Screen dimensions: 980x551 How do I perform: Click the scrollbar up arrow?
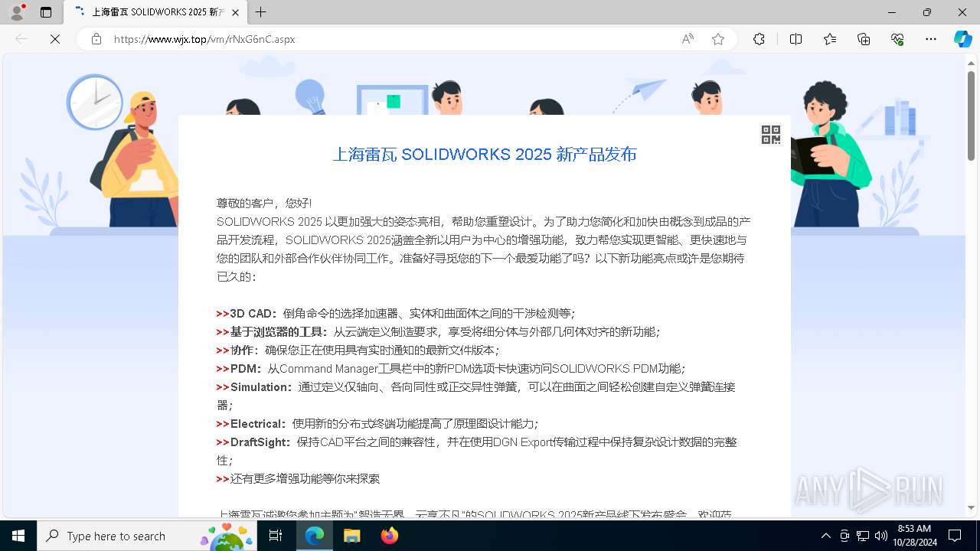tap(972, 63)
